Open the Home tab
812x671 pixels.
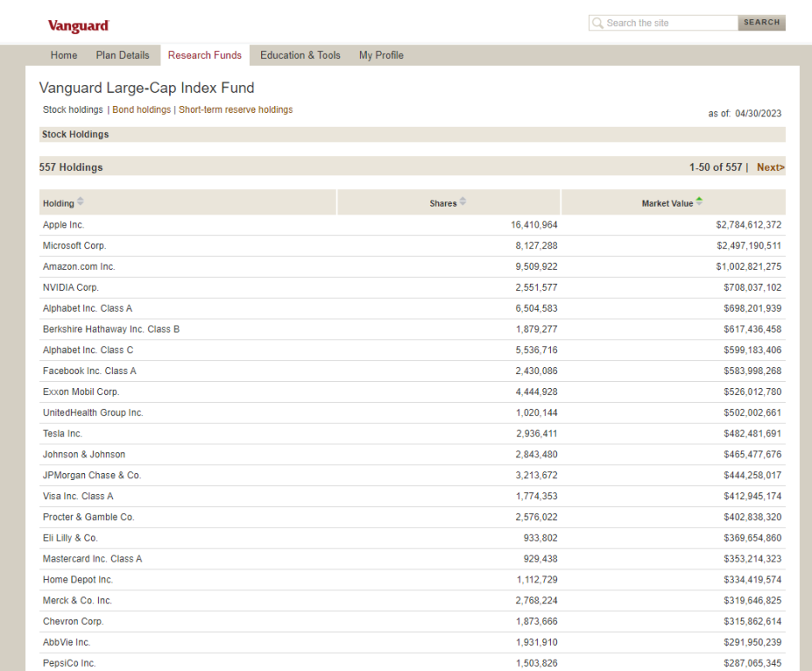(x=63, y=56)
